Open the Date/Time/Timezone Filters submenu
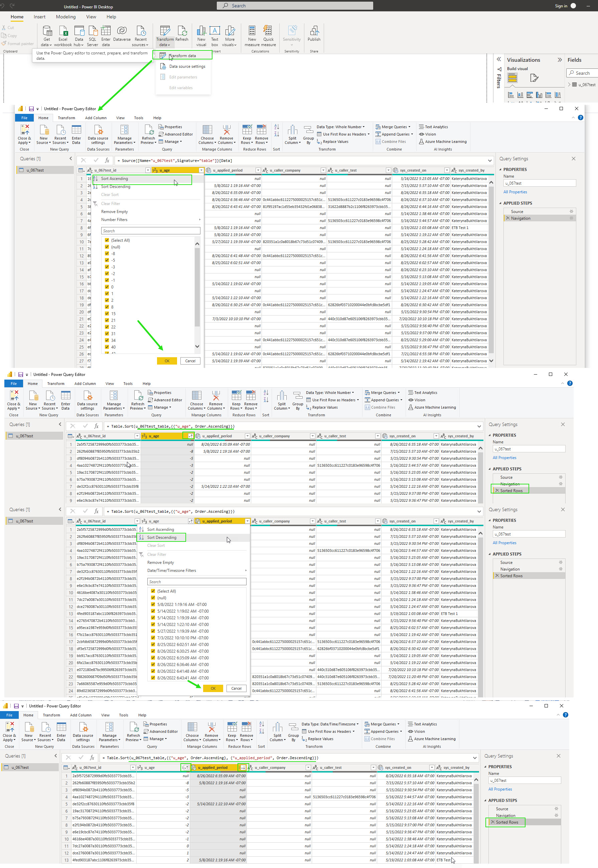Screen dimensions: 598x868 click(x=194, y=570)
